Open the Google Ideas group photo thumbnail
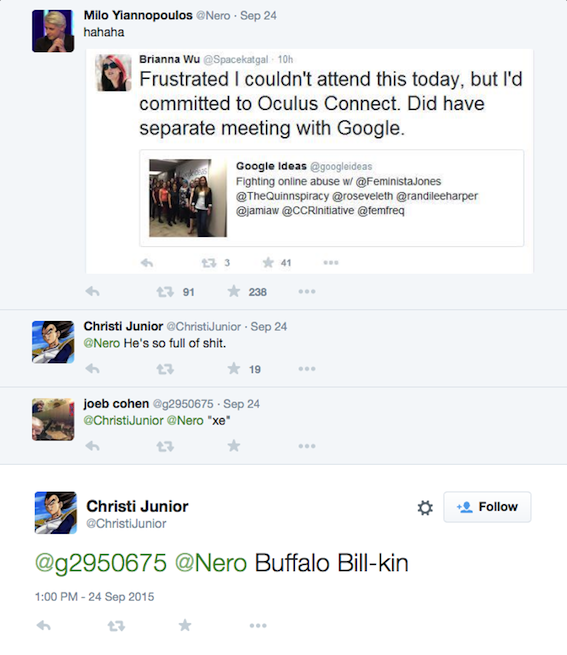 tap(188, 198)
